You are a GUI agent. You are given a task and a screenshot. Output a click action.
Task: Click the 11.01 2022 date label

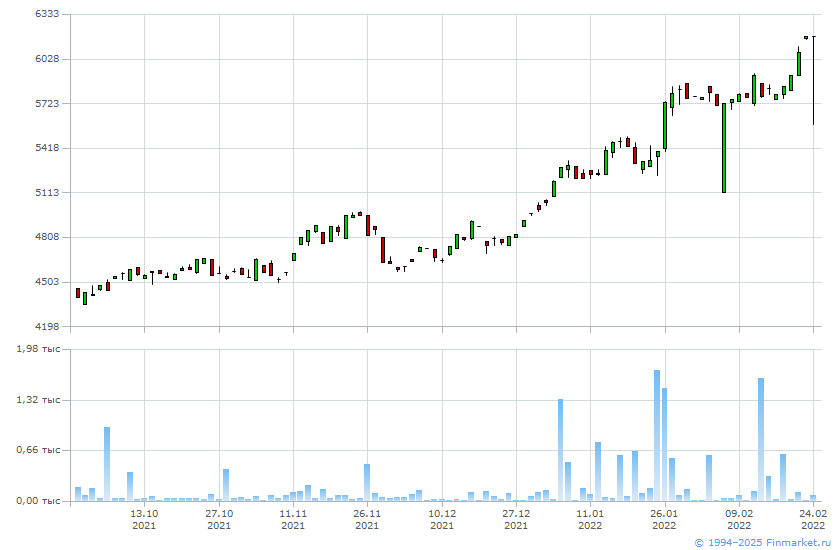click(x=590, y=519)
